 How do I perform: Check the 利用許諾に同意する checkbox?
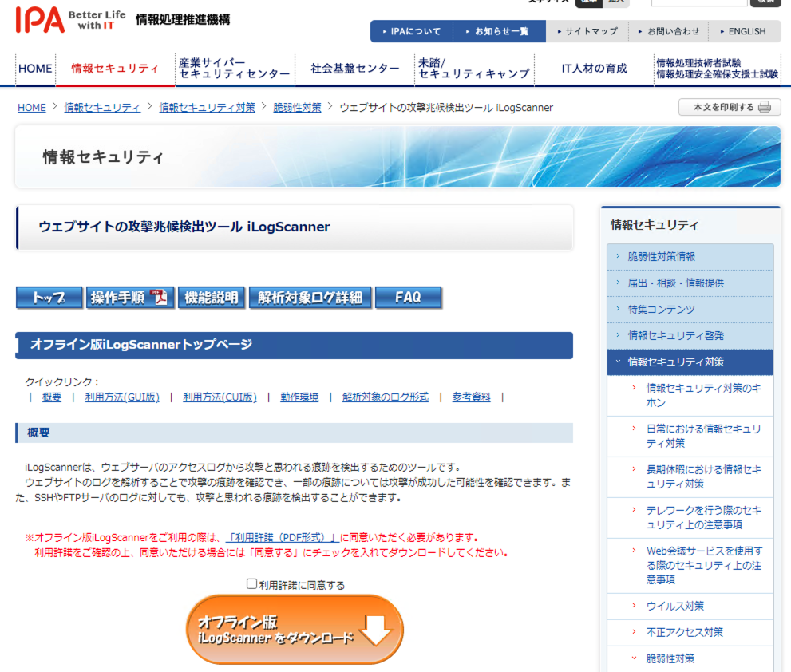250,583
